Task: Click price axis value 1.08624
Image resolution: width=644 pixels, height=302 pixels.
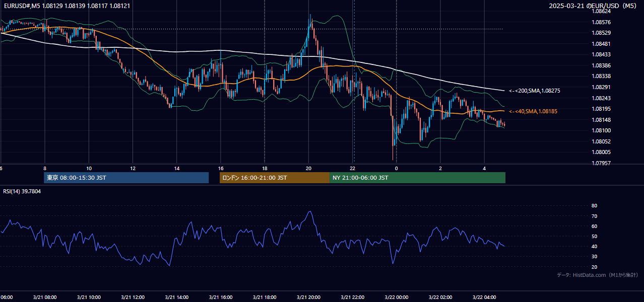Action: click(x=601, y=11)
